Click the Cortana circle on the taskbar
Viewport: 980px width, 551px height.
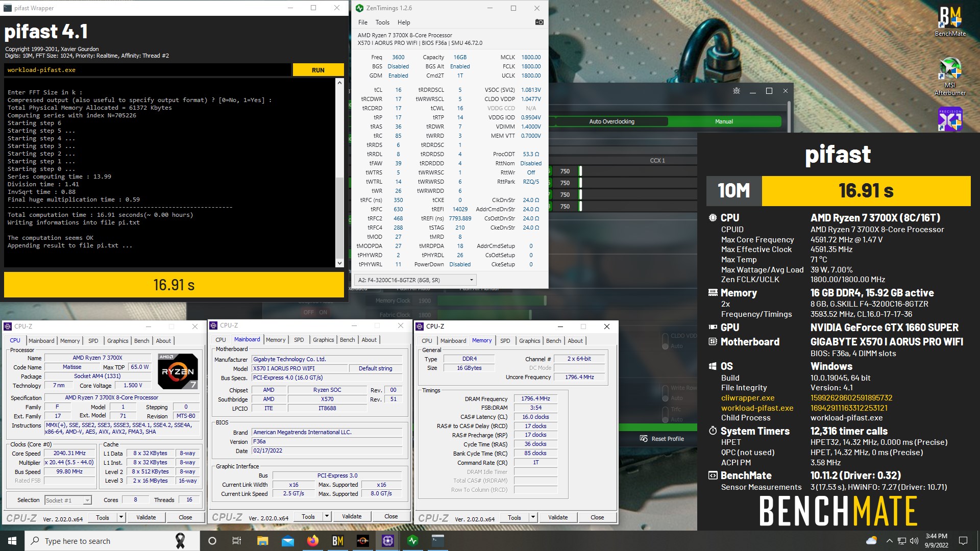coord(212,541)
